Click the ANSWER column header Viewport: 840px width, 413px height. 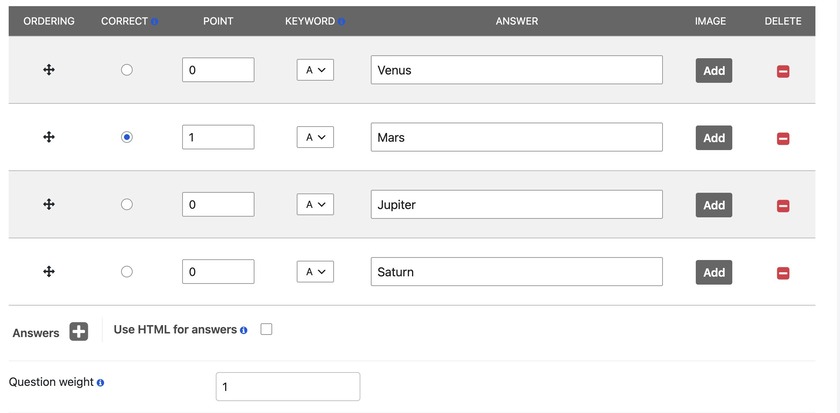tap(516, 21)
